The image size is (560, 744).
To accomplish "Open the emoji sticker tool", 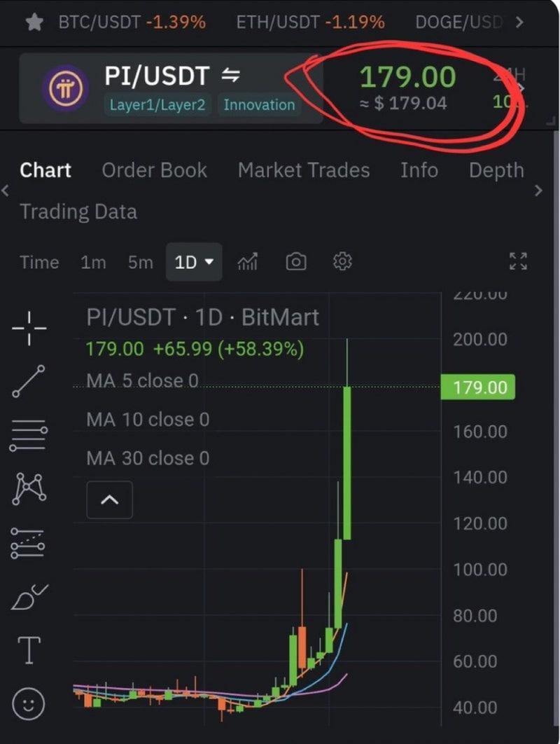I will tap(29, 703).
